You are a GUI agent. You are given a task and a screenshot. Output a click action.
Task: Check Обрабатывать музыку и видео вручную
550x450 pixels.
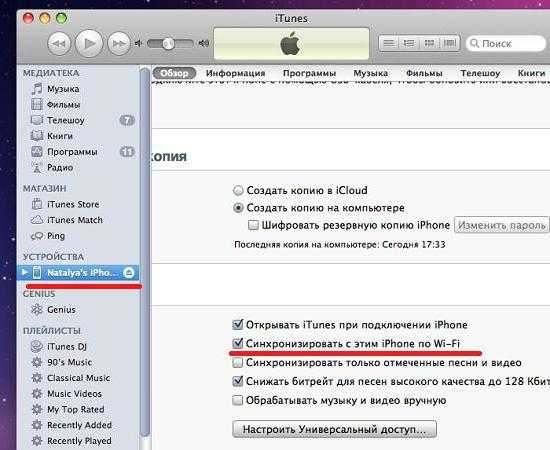(x=237, y=400)
